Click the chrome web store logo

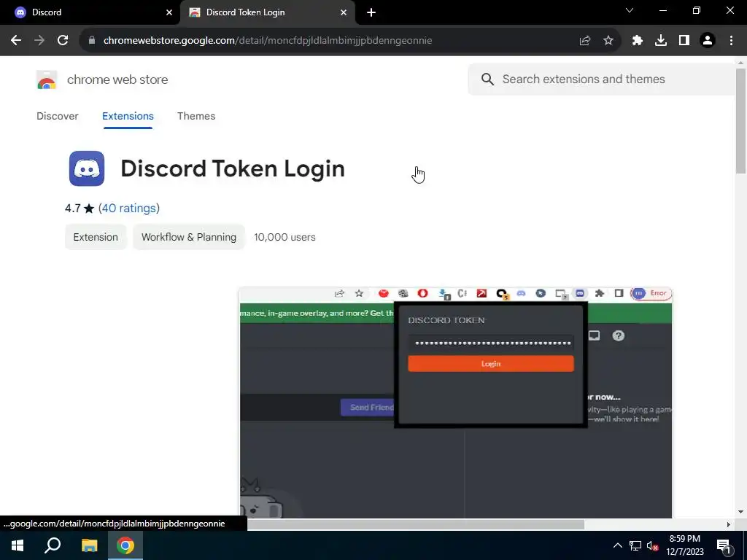[x=47, y=80]
